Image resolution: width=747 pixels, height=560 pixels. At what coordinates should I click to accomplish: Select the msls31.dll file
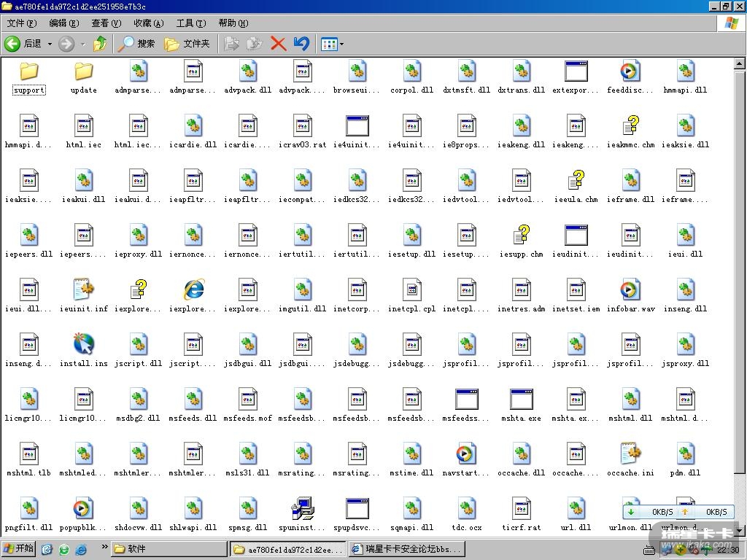(x=248, y=459)
